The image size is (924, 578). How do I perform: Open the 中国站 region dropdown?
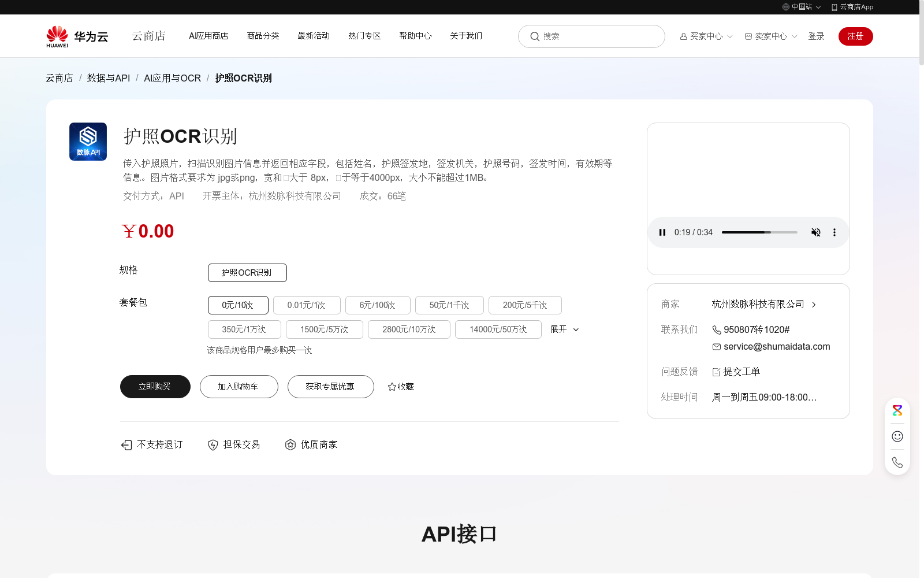[802, 7]
